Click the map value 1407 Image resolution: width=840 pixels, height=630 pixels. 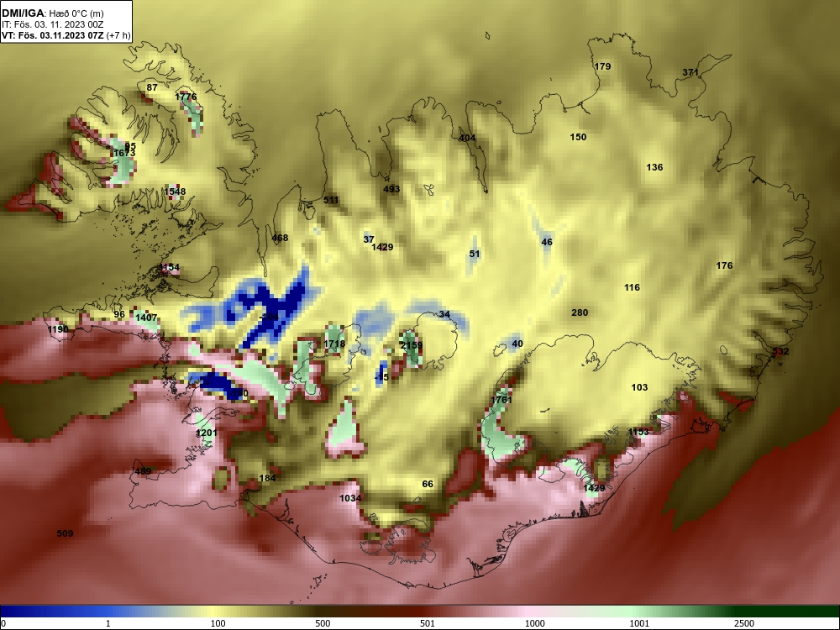146,318
